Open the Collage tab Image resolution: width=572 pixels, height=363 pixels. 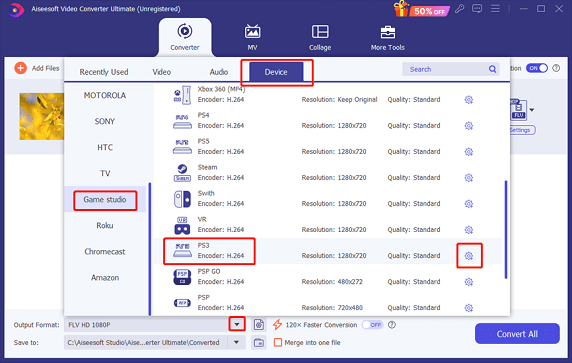pos(320,37)
